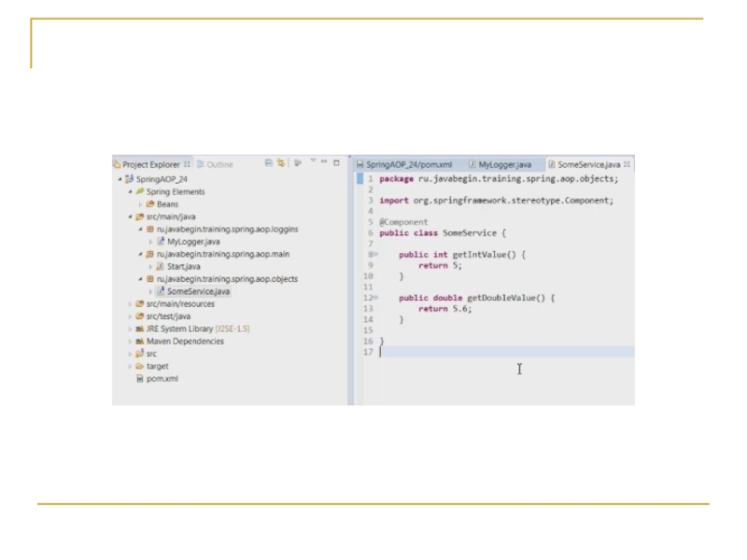Image resolution: width=747 pixels, height=560 pixels.
Task: Switch to the Outline tab
Action: [216, 164]
